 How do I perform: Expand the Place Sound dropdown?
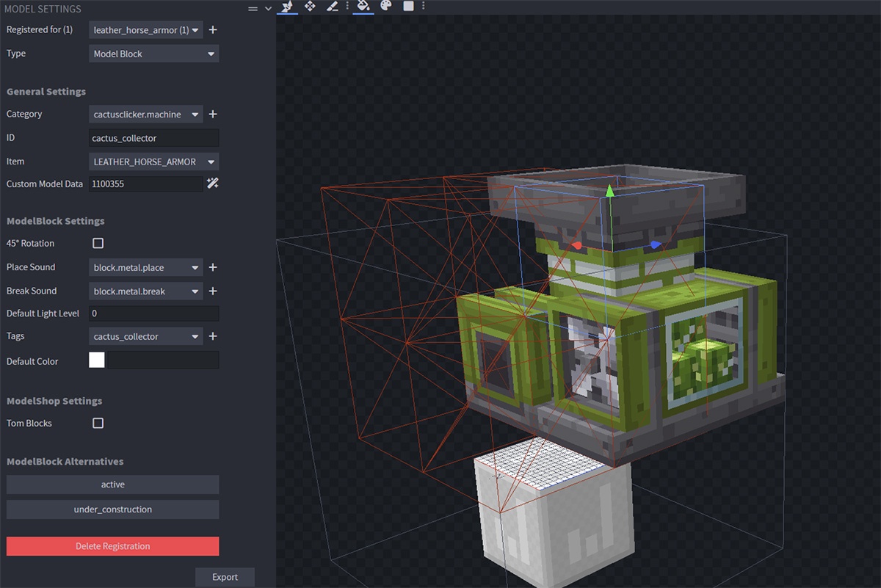tap(145, 267)
